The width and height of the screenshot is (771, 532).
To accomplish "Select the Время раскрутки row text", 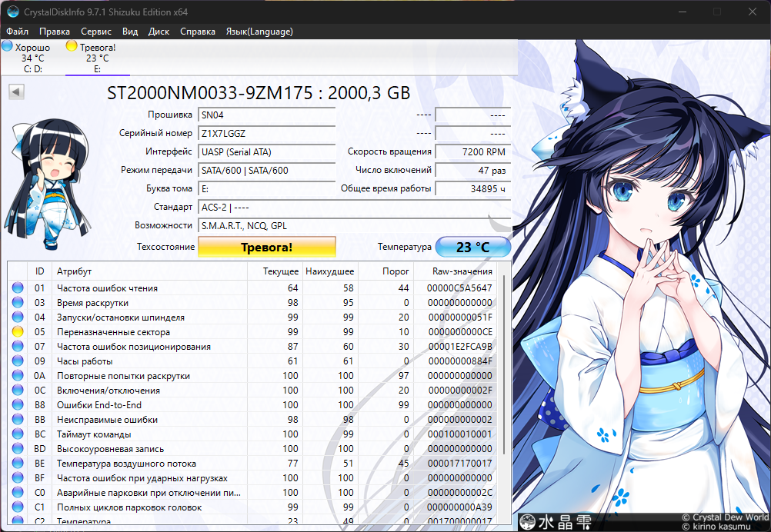I will click(x=92, y=303).
